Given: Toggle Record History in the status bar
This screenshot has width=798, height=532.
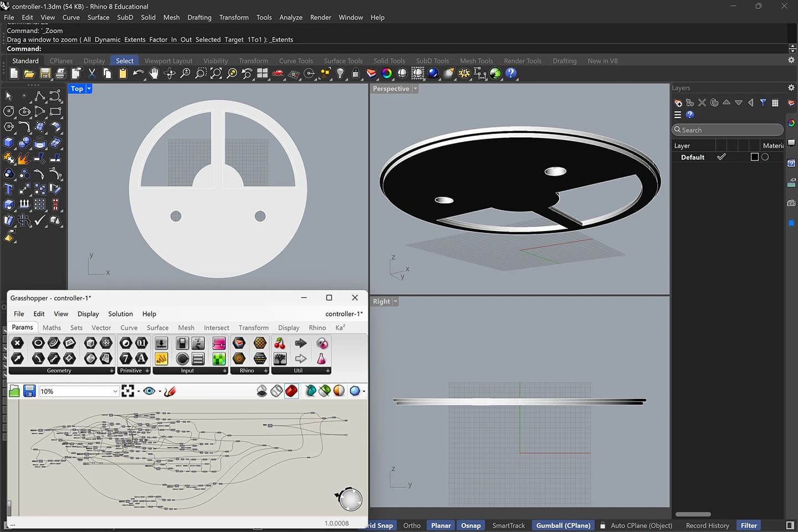Looking at the screenshot, I should coord(707,525).
